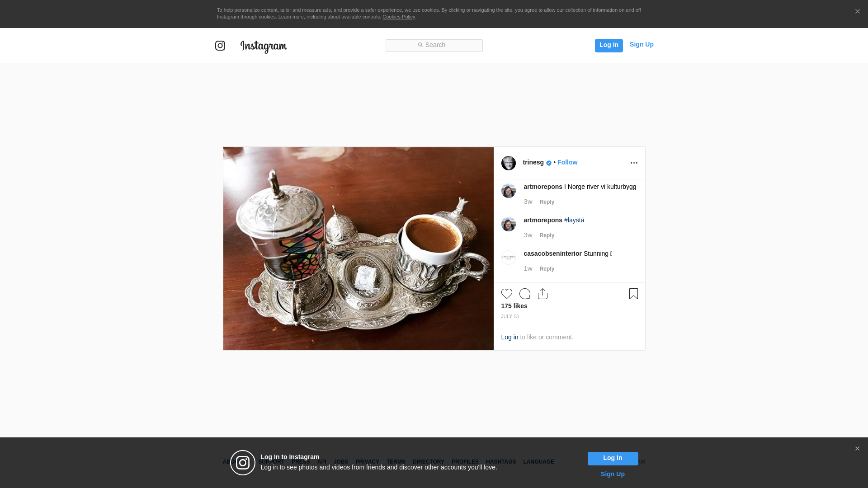Click the Instagram wordmark logo
868x488 pixels.
tap(264, 46)
